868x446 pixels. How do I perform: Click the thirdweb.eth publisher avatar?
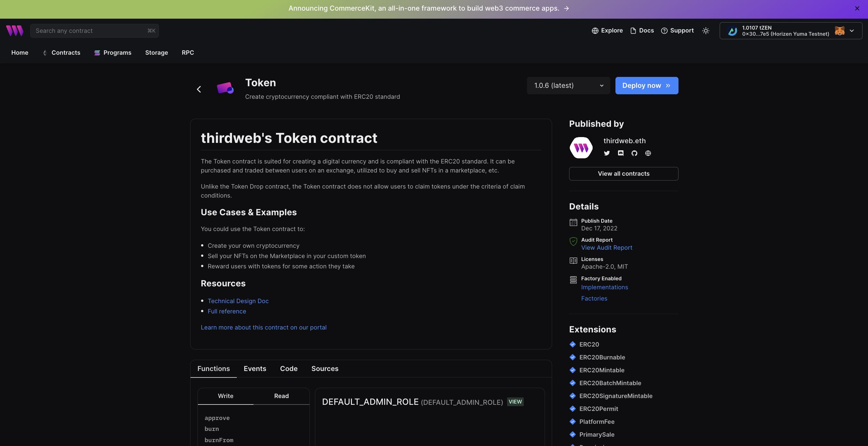[x=581, y=148]
